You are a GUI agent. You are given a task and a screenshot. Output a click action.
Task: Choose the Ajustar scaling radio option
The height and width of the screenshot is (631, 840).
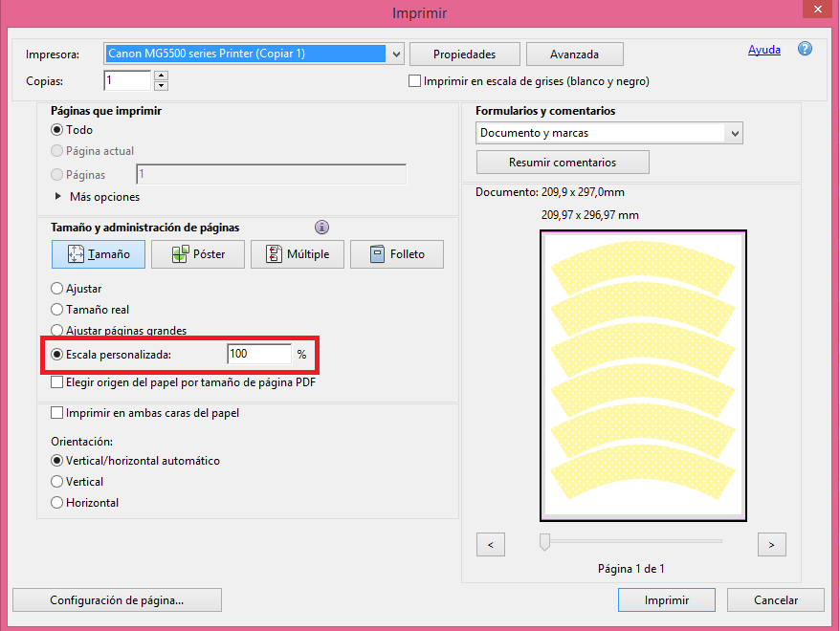coord(56,289)
